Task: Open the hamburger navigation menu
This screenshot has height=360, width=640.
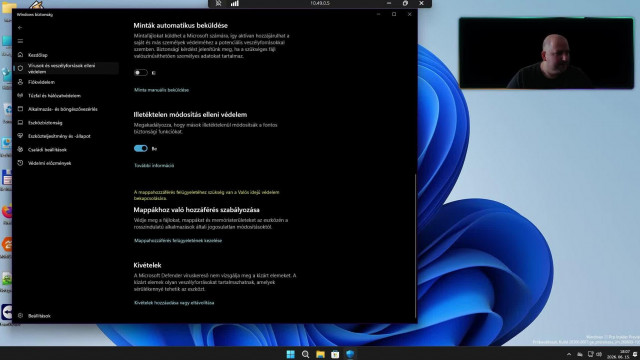Action: click(x=20, y=41)
